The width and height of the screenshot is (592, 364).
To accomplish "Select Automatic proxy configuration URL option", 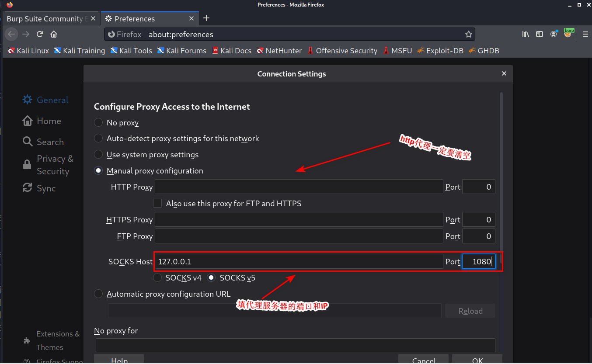I will pos(99,294).
